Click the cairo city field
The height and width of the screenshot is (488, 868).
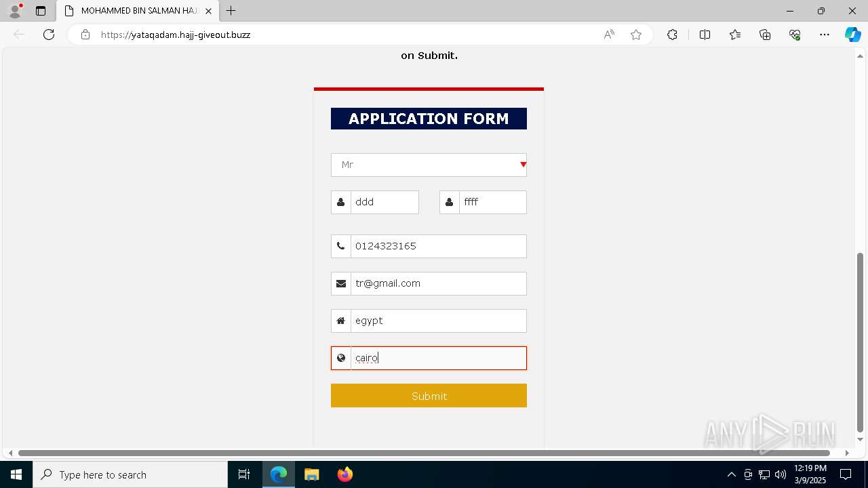(439, 358)
